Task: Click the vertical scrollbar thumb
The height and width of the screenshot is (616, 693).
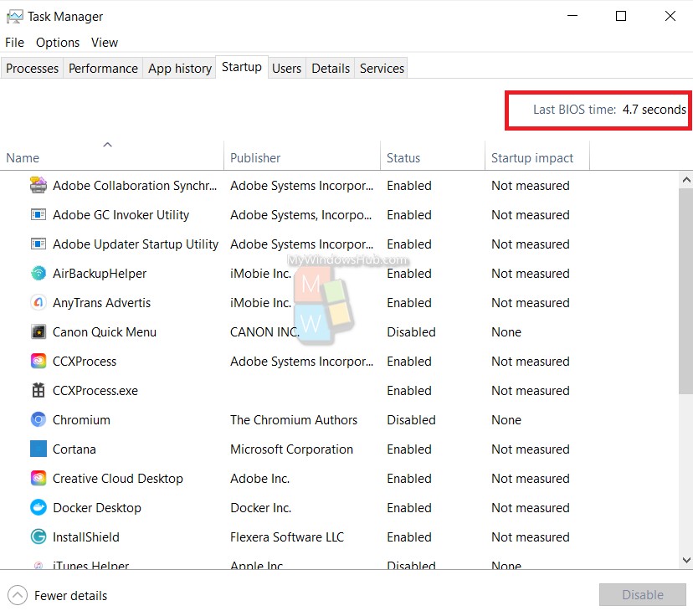Action: tap(686, 290)
